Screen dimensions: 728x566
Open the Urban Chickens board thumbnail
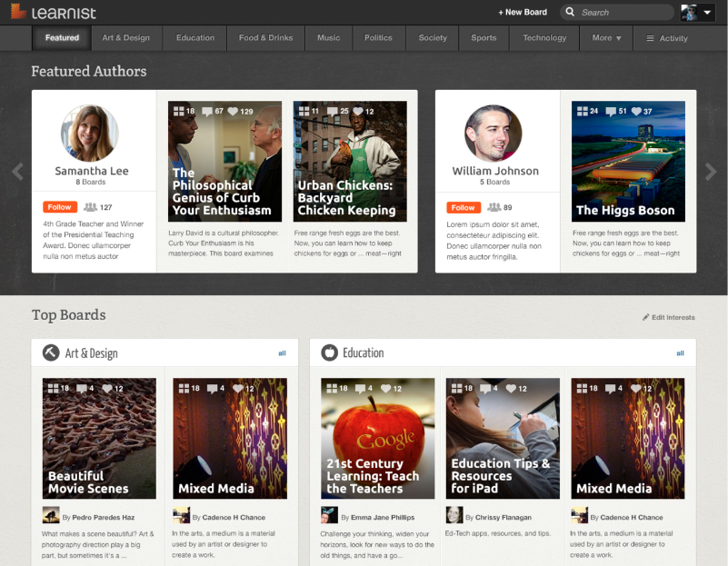(350, 161)
